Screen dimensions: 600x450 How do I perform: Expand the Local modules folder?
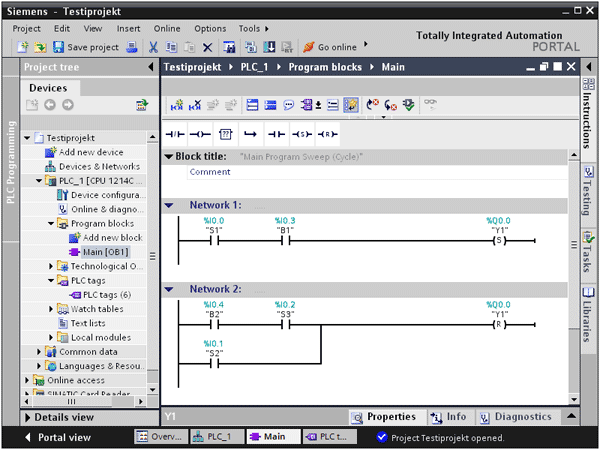click(x=51, y=338)
